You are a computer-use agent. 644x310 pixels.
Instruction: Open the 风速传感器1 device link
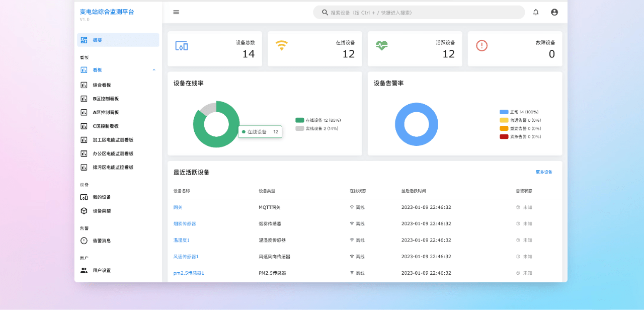point(186,257)
